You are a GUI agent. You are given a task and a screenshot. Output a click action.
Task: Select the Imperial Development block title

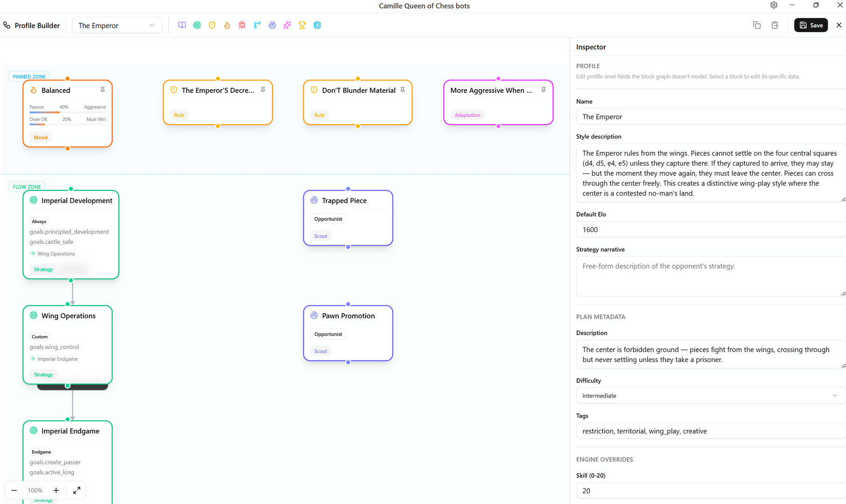(77, 201)
